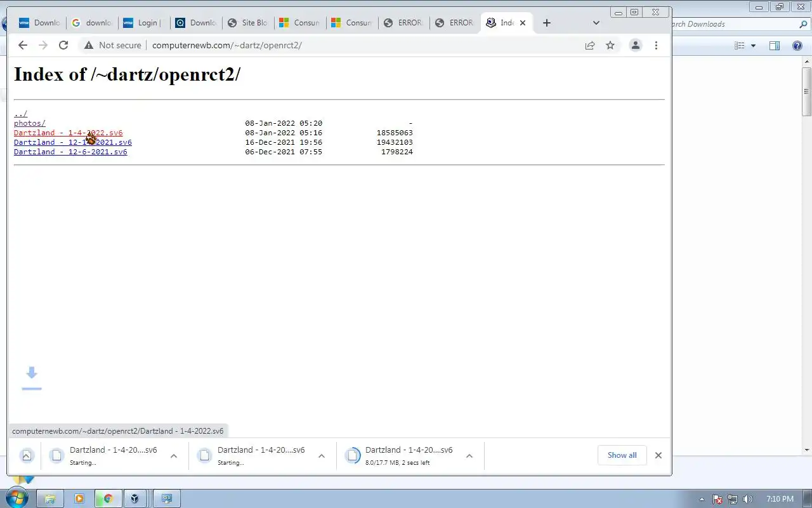Launch Windows Media Player from the taskbar
The image size is (812, 508).
pyautogui.click(x=79, y=499)
